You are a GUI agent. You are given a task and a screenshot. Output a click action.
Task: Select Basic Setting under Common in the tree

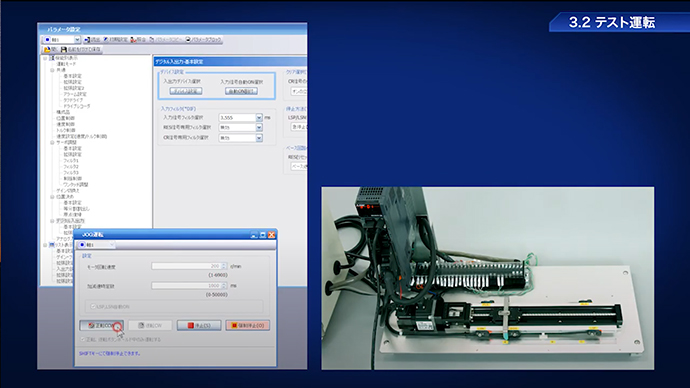point(72,76)
